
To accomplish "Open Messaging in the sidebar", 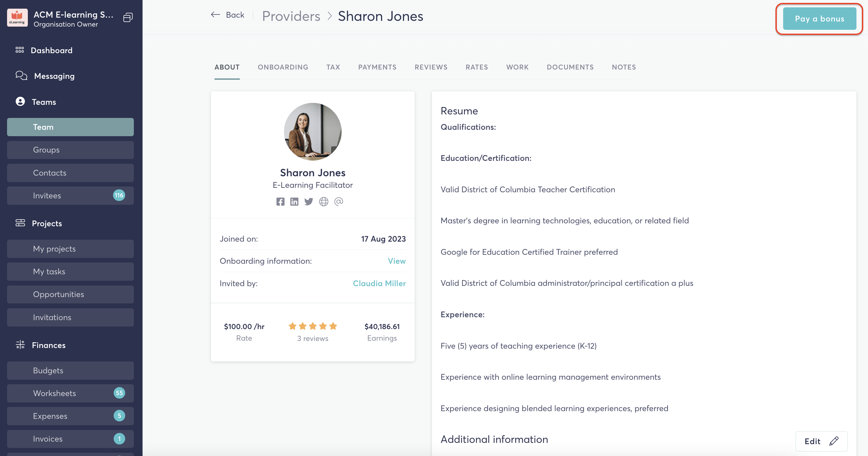I will tap(54, 76).
